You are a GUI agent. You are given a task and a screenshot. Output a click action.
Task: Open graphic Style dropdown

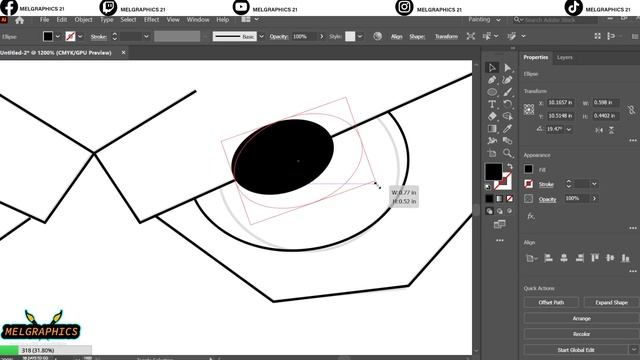[x=360, y=36]
